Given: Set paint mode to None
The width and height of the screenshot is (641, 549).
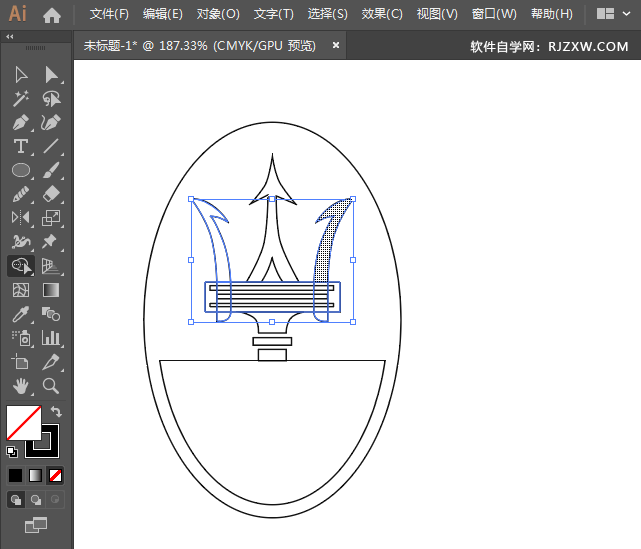Looking at the screenshot, I should pos(56,475).
